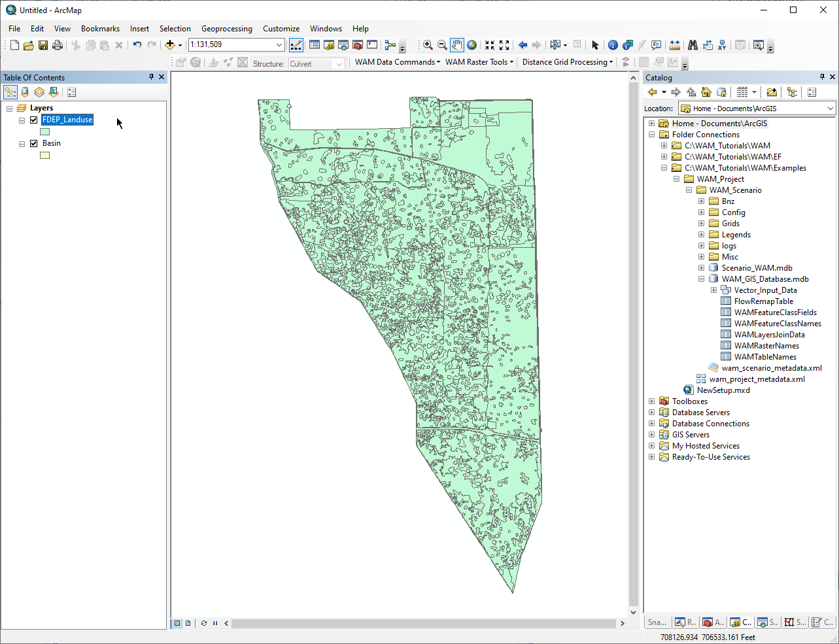Viewport: 839px width, 644px height.
Task: Open the Find binoculars tool
Action: (693, 45)
